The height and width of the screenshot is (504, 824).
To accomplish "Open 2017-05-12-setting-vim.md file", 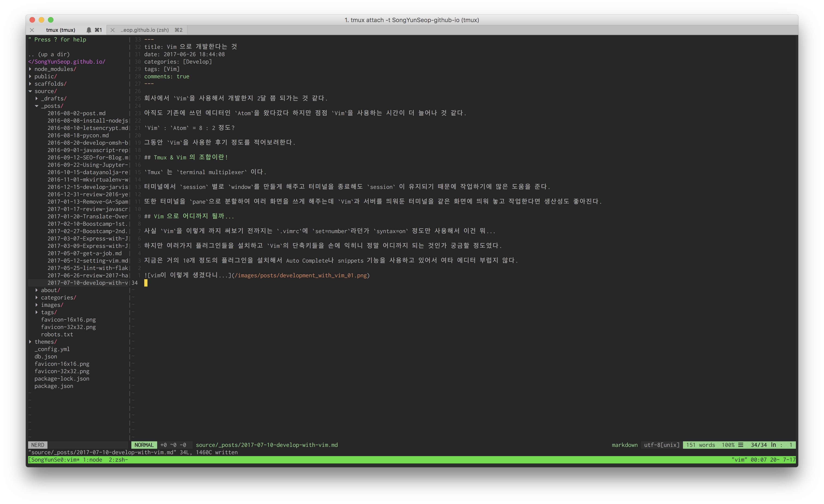I will click(x=88, y=261).
